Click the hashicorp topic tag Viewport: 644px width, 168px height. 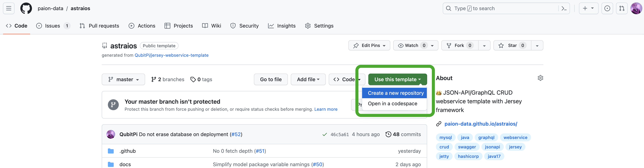point(468,157)
